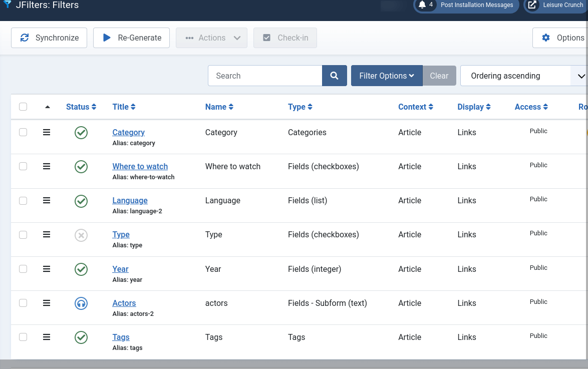Open the Actions dropdown
The width and height of the screenshot is (588, 369).
pos(211,38)
